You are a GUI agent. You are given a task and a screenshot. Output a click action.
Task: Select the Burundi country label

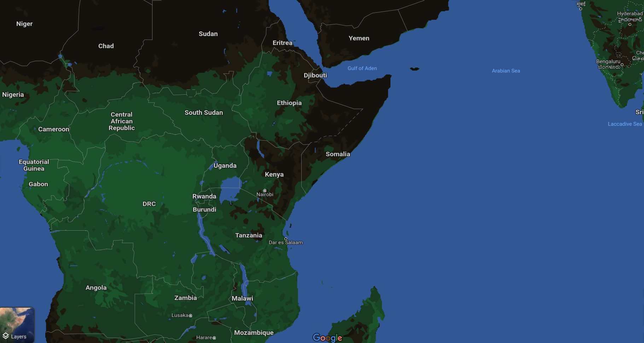tap(204, 209)
